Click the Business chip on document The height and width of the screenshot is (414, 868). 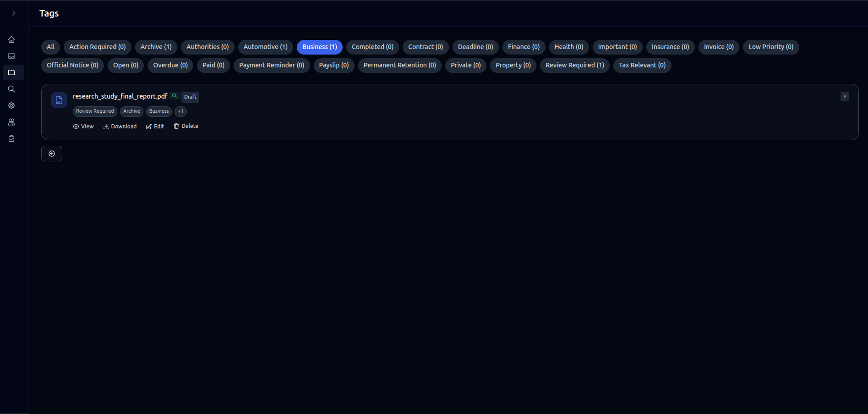[159, 111]
